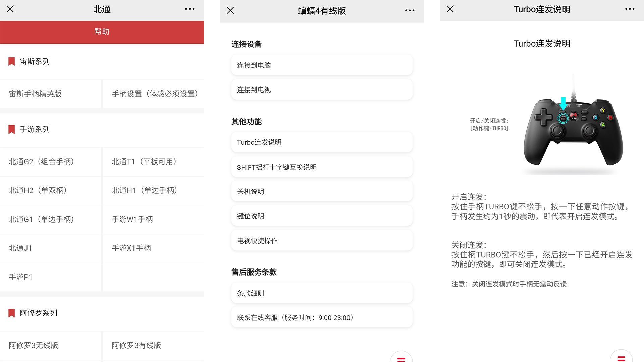View the 条款细则 terms

click(321, 293)
